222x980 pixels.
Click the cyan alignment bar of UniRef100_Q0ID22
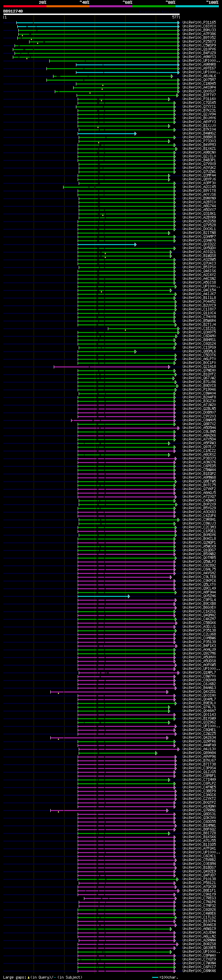click(x=107, y=245)
